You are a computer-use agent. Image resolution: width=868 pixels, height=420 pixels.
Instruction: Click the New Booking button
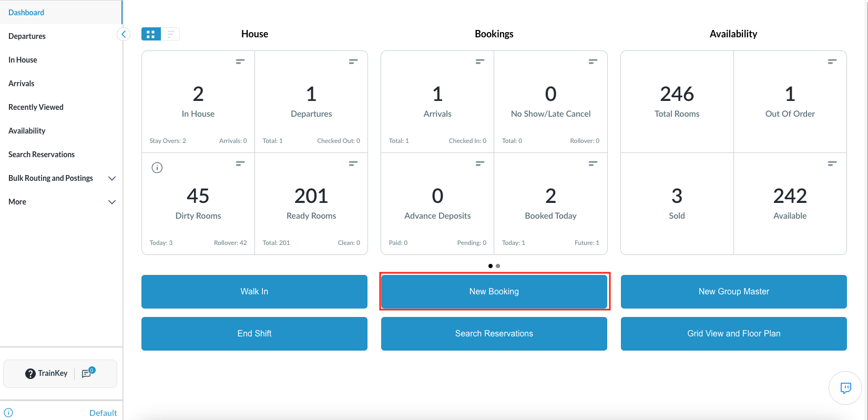pos(494,292)
